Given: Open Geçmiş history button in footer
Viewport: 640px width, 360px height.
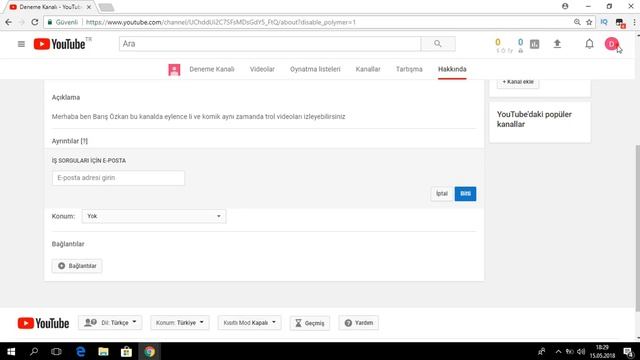Looking at the screenshot, I should (310, 323).
